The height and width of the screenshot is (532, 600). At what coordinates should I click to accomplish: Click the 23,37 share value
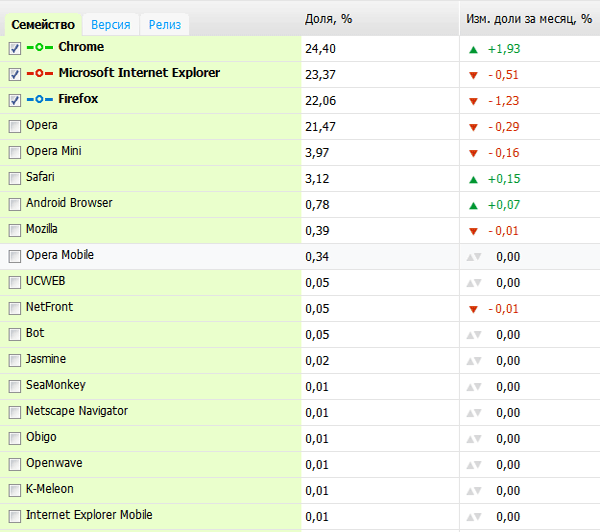[320, 75]
